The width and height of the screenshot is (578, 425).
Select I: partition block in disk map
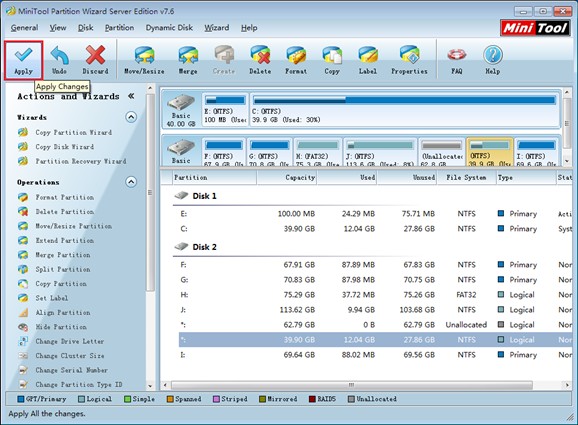[536, 152]
